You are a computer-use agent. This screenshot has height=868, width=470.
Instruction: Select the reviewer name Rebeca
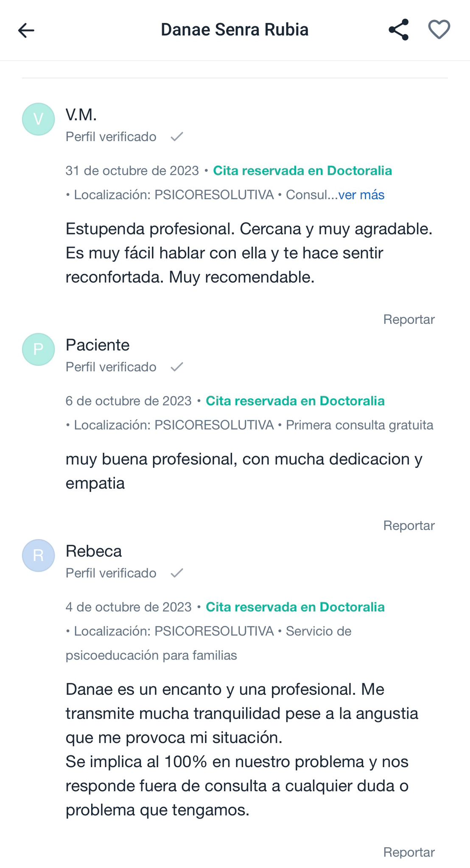pyautogui.click(x=93, y=551)
